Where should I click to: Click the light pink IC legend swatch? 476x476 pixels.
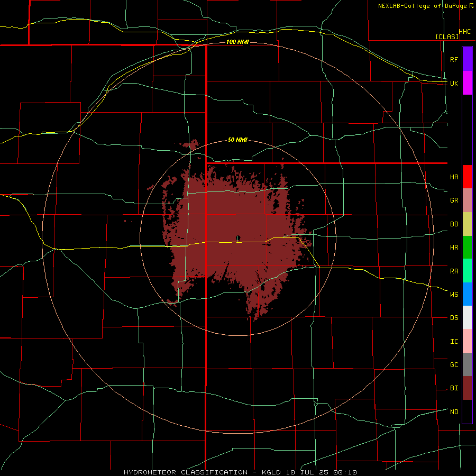pyautogui.click(x=467, y=341)
